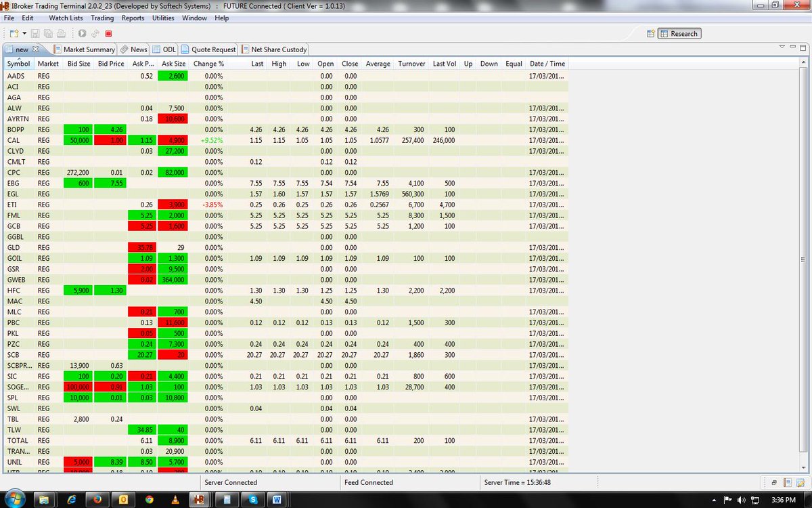Close the 'new' watch list tab

click(37, 49)
